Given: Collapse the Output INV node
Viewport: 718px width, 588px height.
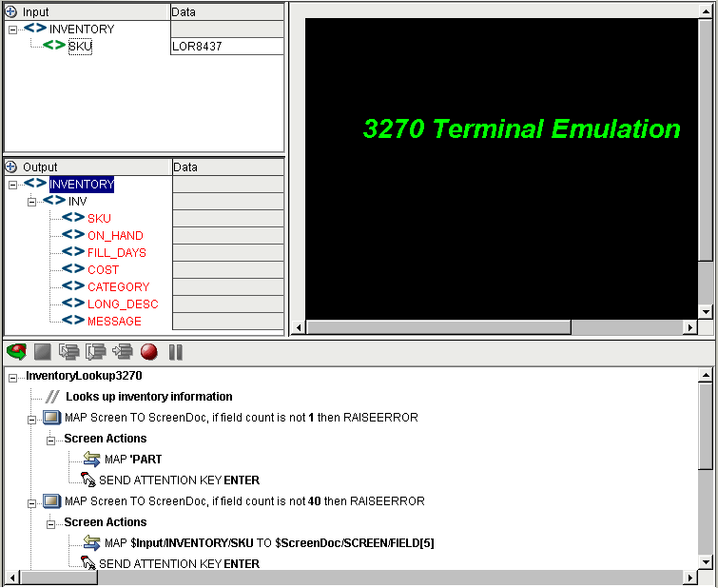Looking at the screenshot, I should (31, 202).
